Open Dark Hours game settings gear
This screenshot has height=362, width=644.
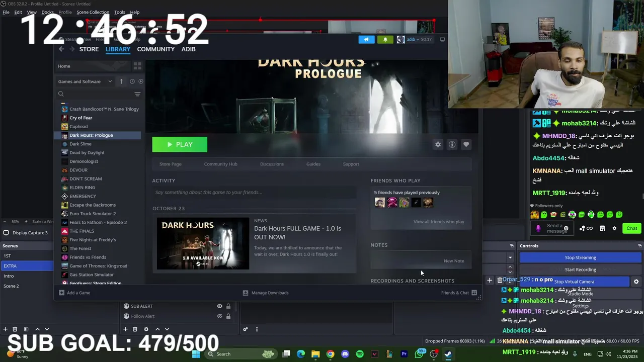(438, 144)
